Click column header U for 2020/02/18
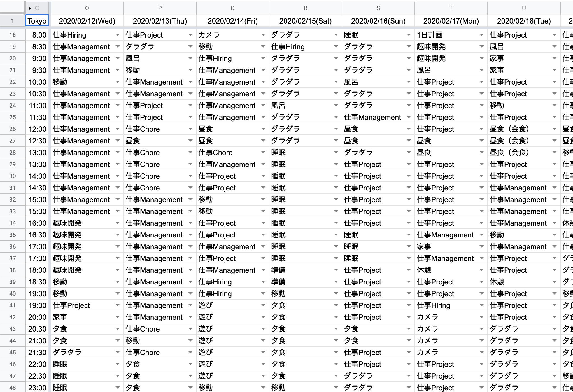The width and height of the screenshot is (573, 392). coord(523,6)
